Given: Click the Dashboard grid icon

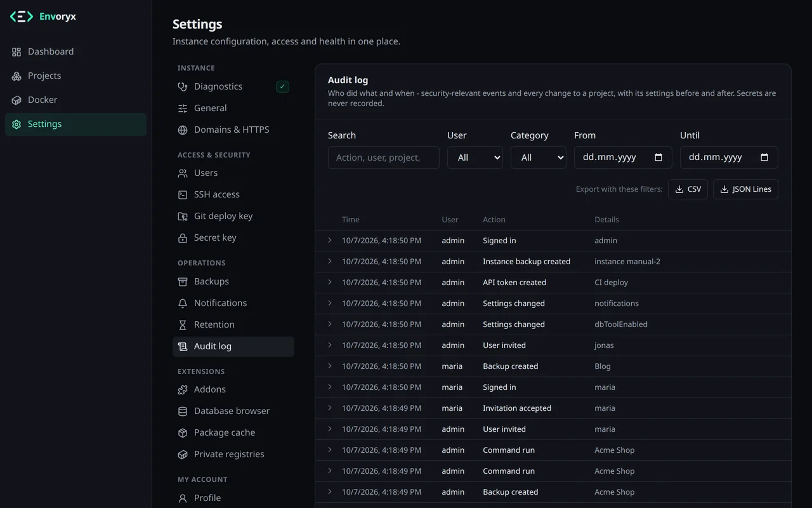Looking at the screenshot, I should pyautogui.click(x=16, y=52).
